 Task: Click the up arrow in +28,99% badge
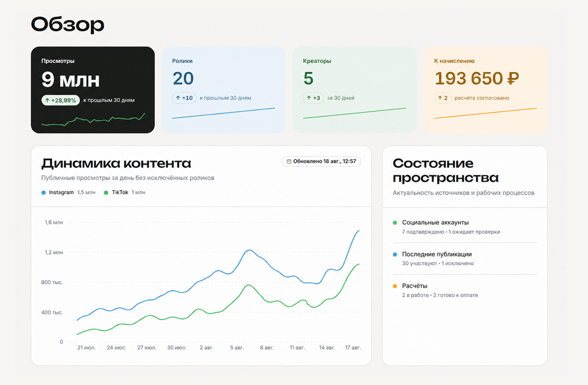pyautogui.click(x=47, y=100)
